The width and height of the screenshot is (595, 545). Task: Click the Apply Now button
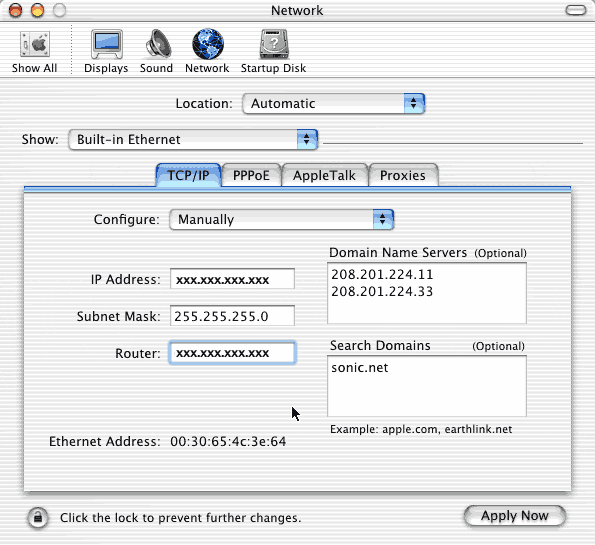(x=515, y=516)
